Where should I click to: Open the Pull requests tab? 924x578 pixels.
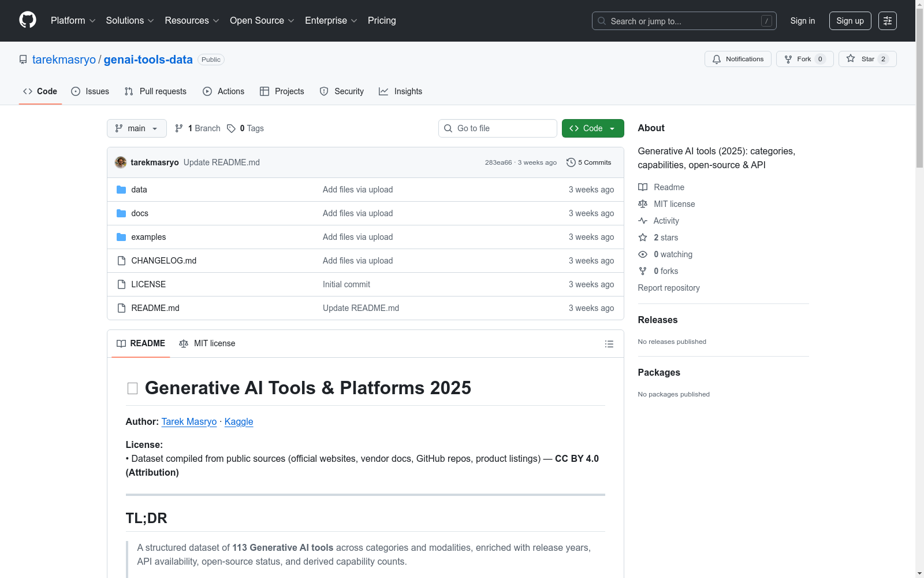click(x=155, y=91)
